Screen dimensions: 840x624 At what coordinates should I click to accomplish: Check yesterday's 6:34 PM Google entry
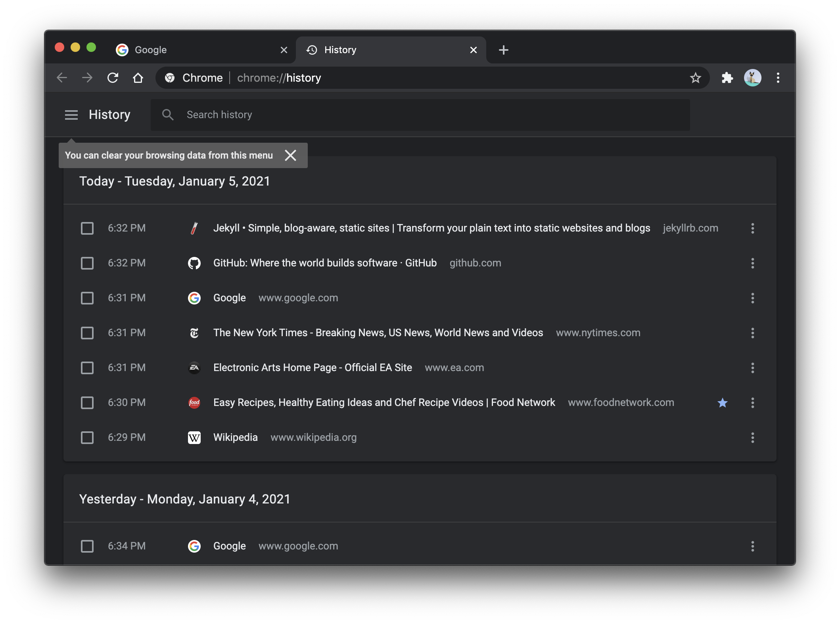[87, 546]
